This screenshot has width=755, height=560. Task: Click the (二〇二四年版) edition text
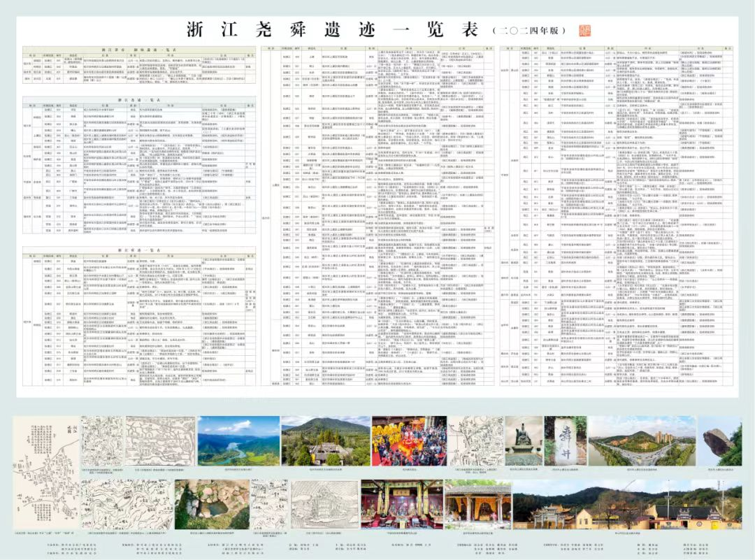[531, 31]
